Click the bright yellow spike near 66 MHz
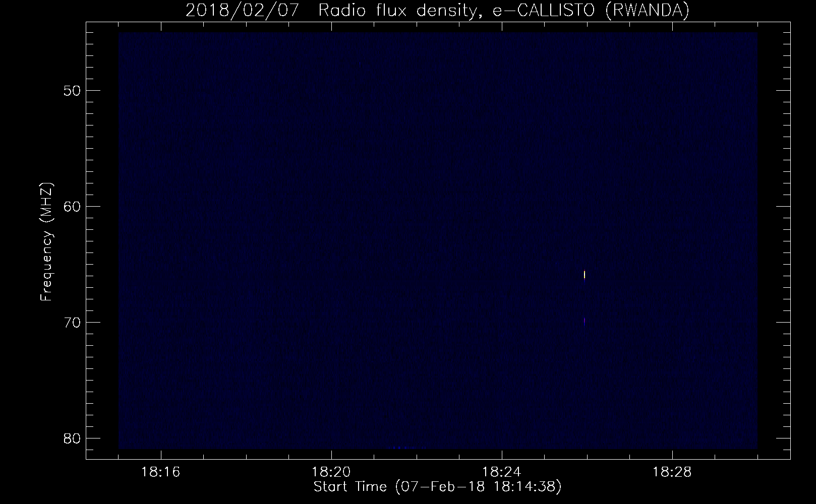Screen dimensions: 816x504 click(x=585, y=275)
